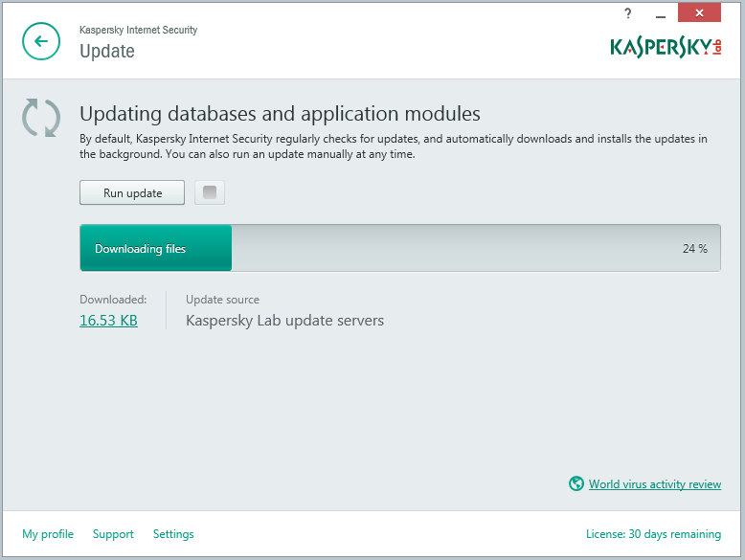Click the Run update button

[132, 192]
